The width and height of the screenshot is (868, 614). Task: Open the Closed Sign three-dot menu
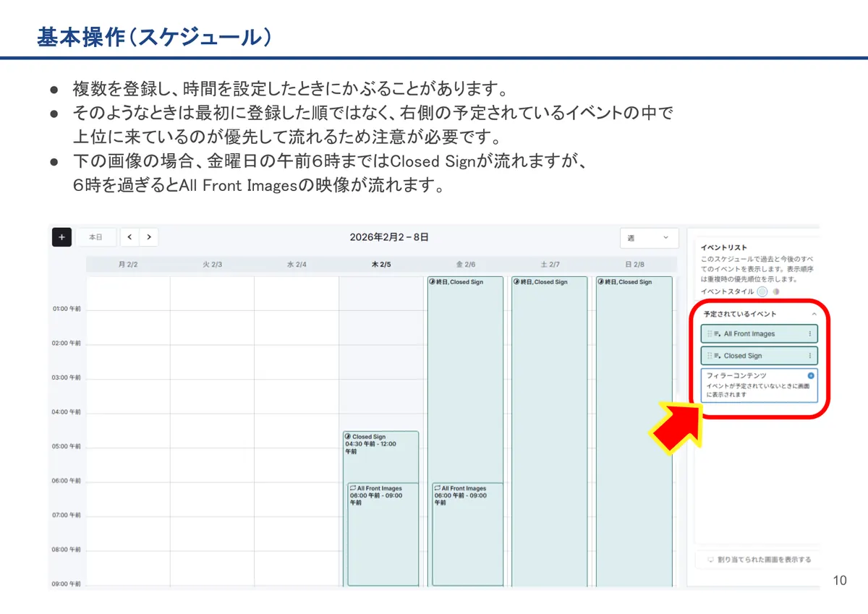(x=809, y=356)
